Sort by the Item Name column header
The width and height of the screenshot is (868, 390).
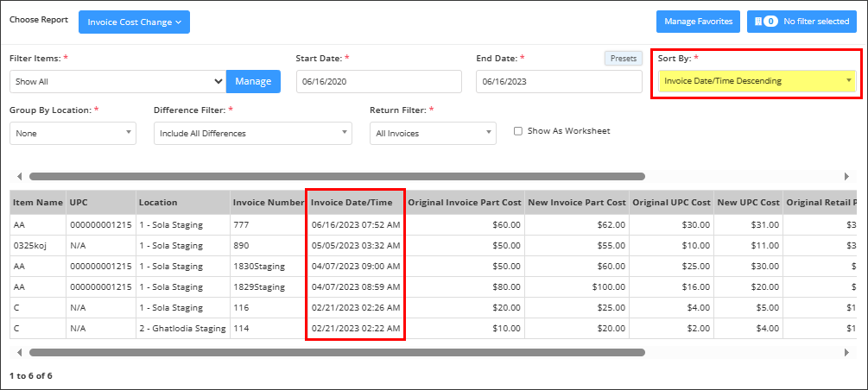[x=38, y=203]
